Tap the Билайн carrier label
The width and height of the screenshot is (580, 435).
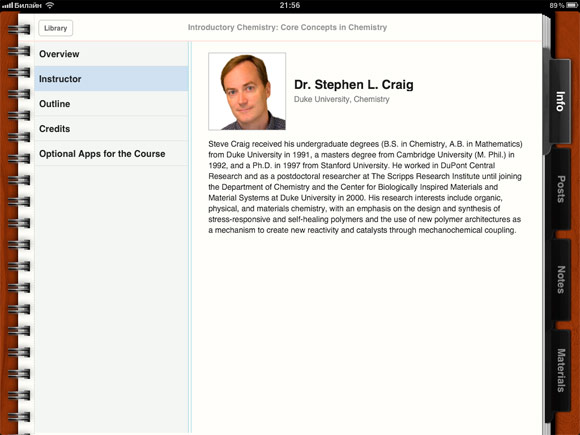pos(28,6)
